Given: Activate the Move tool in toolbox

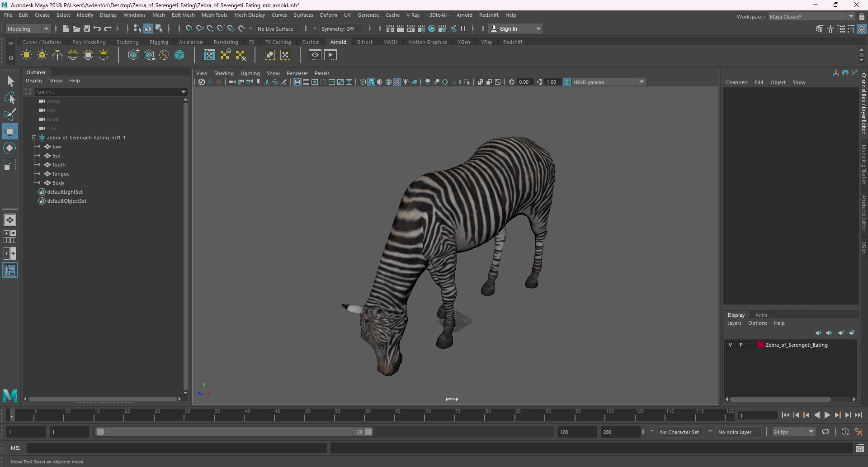Looking at the screenshot, I should (10, 131).
